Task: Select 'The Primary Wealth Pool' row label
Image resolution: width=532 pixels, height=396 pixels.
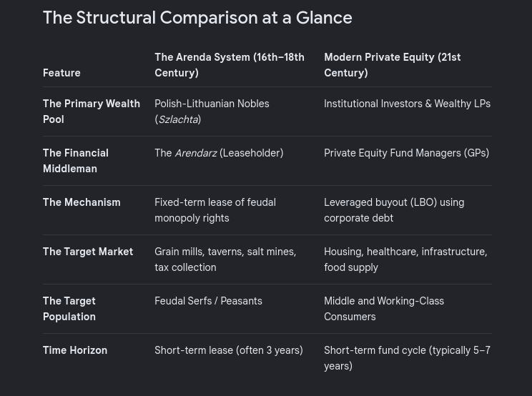Action: [92, 112]
